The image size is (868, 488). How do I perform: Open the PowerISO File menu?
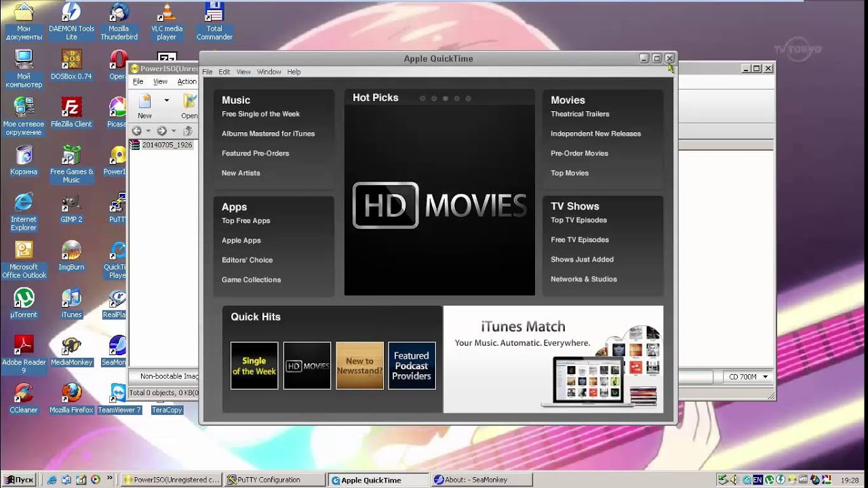(x=138, y=81)
